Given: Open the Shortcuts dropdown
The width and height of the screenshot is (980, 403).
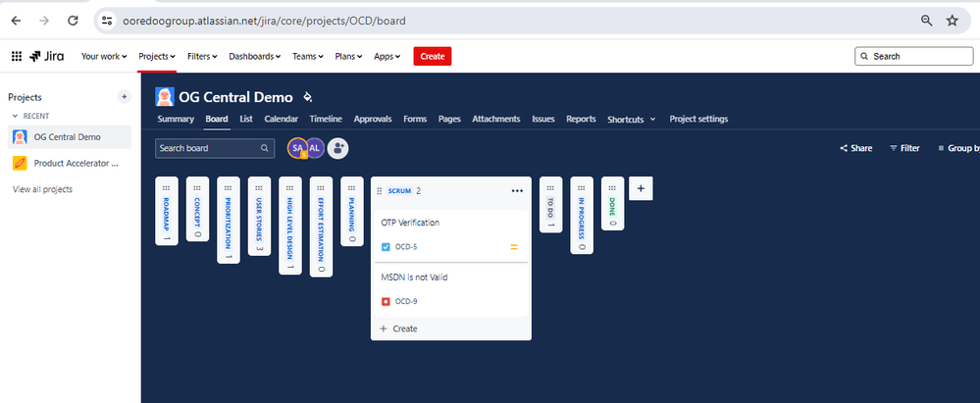Looking at the screenshot, I should click(631, 120).
